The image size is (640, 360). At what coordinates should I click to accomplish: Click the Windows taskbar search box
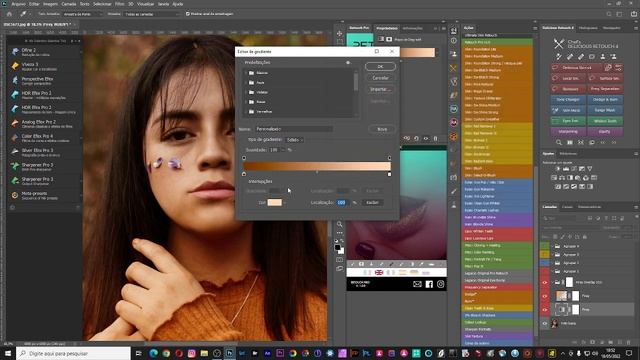point(74,353)
